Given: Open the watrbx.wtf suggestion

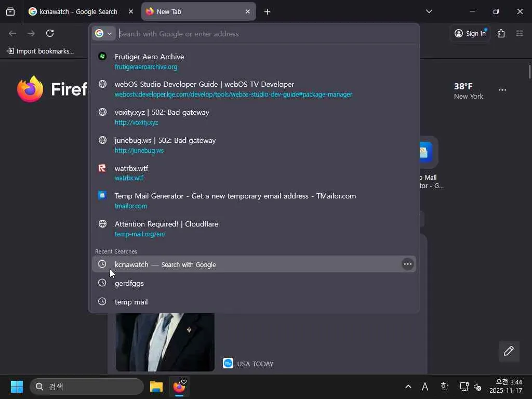Looking at the screenshot, I should pyautogui.click(x=254, y=172).
